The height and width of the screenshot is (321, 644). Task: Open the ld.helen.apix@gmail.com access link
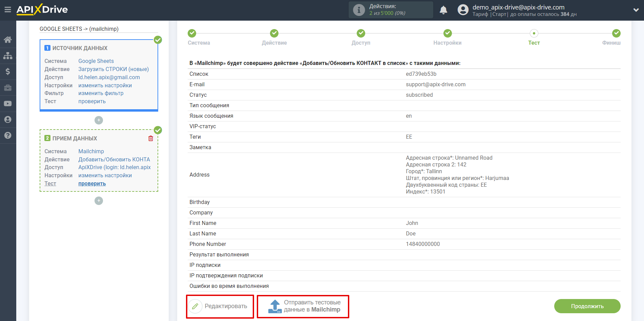point(109,77)
